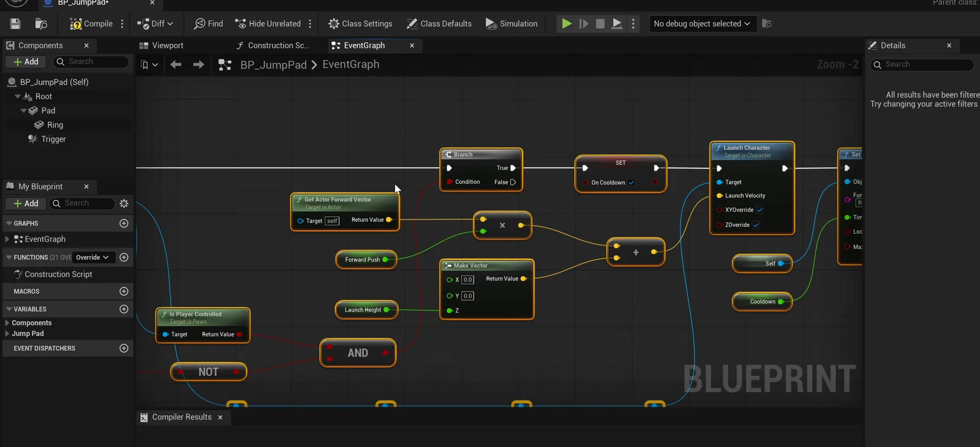Screen dimensions: 980x447
Task: Browse to asset in Content Browser icon
Action: [41, 24]
